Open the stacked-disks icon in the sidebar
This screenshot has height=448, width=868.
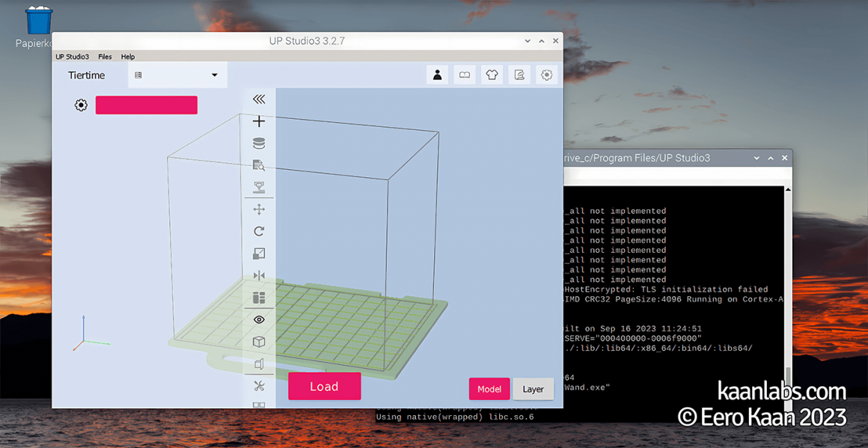click(x=259, y=144)
